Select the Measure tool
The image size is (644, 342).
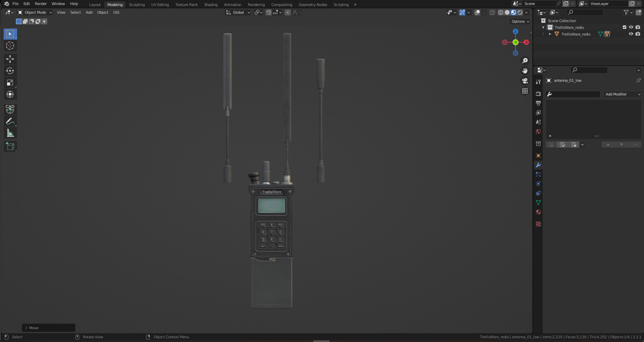[x=10, y=133]
